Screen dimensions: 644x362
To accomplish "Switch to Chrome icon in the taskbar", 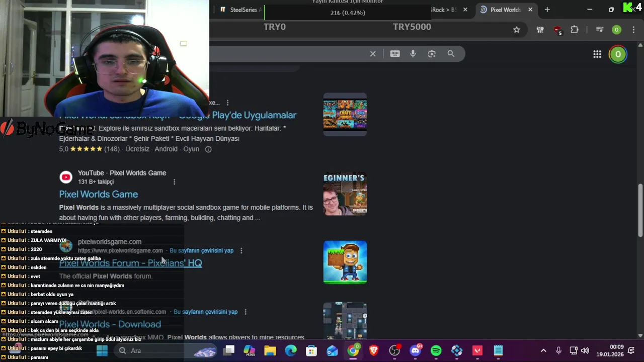I will [x=353, y=350].
